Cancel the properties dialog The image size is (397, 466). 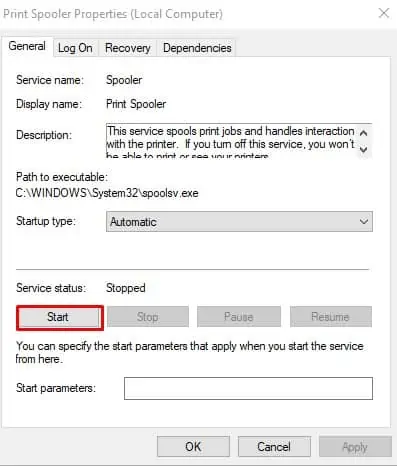[274, 447]
